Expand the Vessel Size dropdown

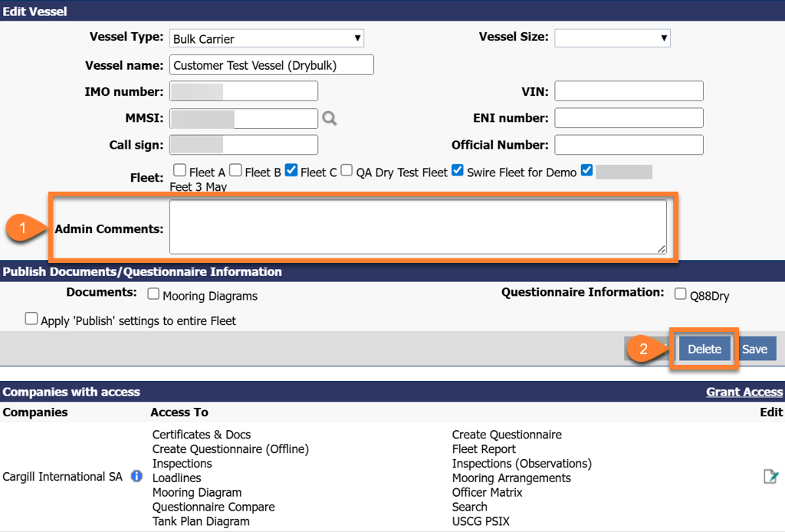[612, 38]
